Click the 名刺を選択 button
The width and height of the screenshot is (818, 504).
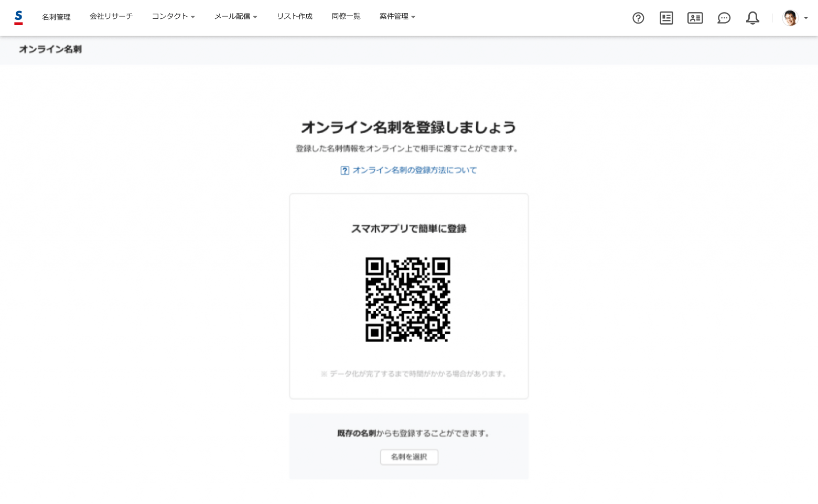(x=409, y=457)
